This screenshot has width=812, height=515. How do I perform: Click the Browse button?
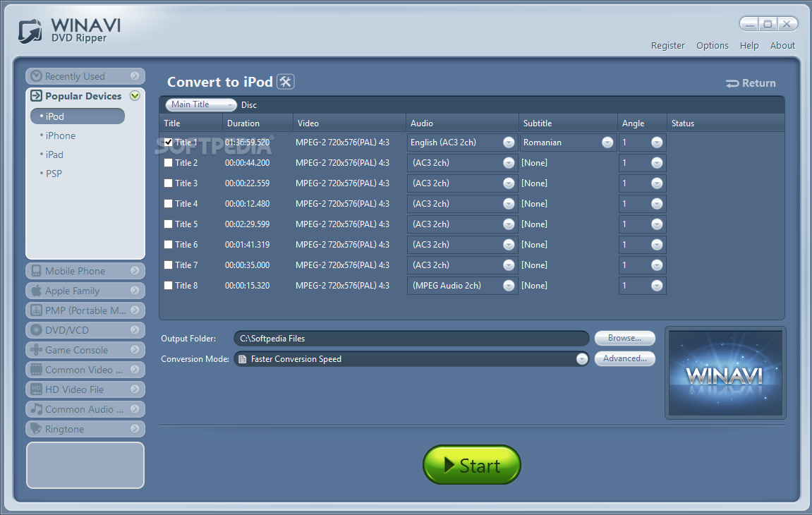point(624,338)
